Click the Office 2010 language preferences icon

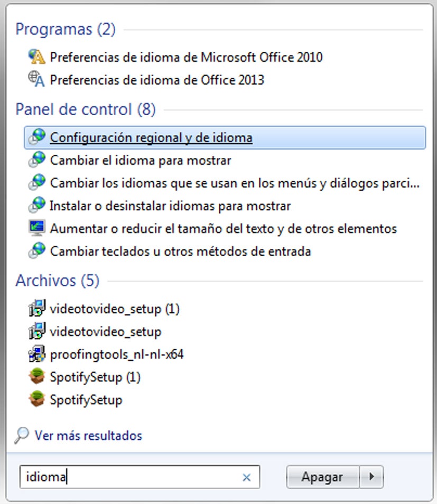point(37,57)
